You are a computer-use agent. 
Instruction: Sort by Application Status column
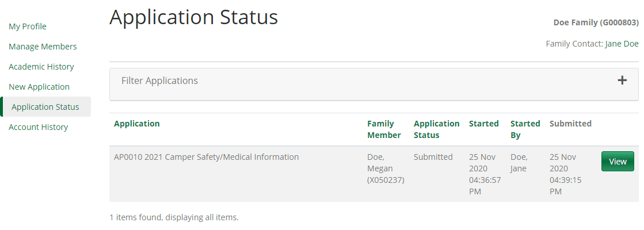[436, 129]
